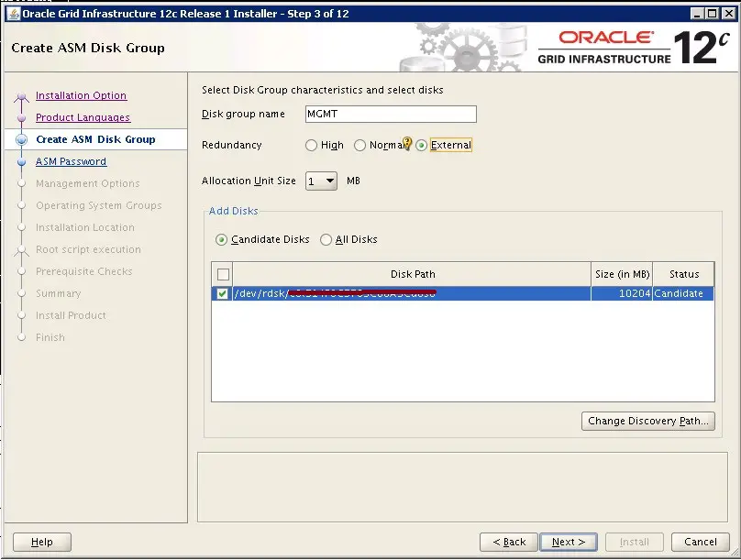
Task: Click the Size (in MB) column header
Action: pyautogui.click(x=622, y=274)
